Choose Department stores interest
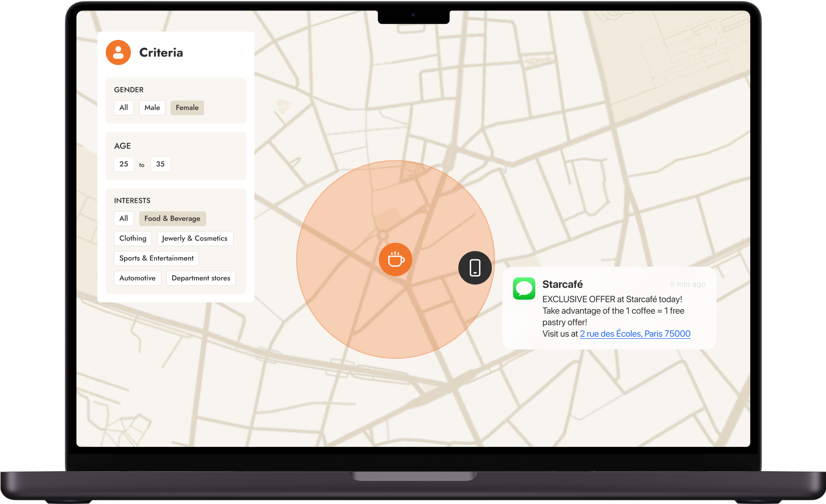 tap(201, 278)
